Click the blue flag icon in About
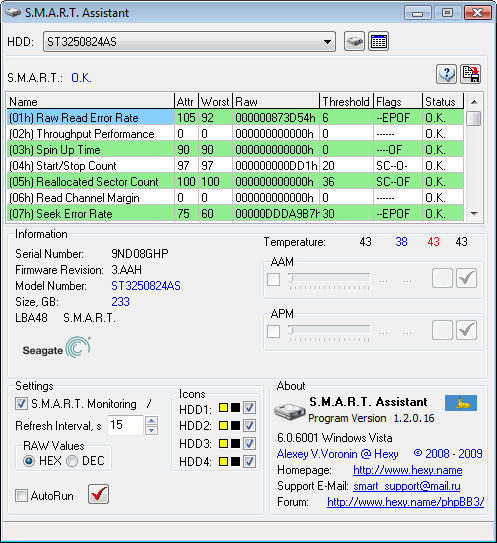 click(x=461, y=403)
